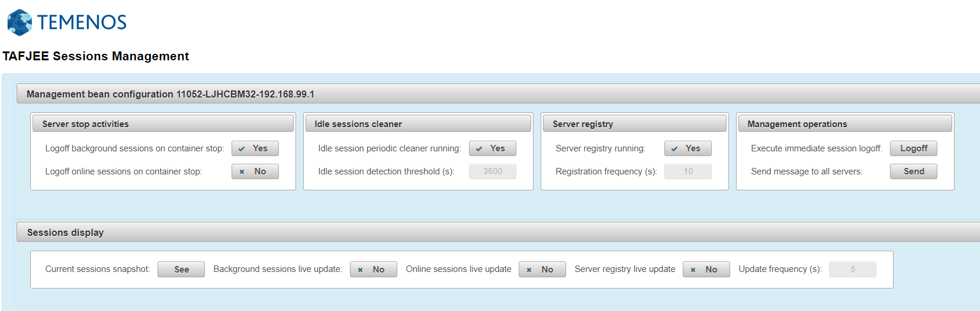
Task: Click Send message to all servers button
Action: pos(913,171)
